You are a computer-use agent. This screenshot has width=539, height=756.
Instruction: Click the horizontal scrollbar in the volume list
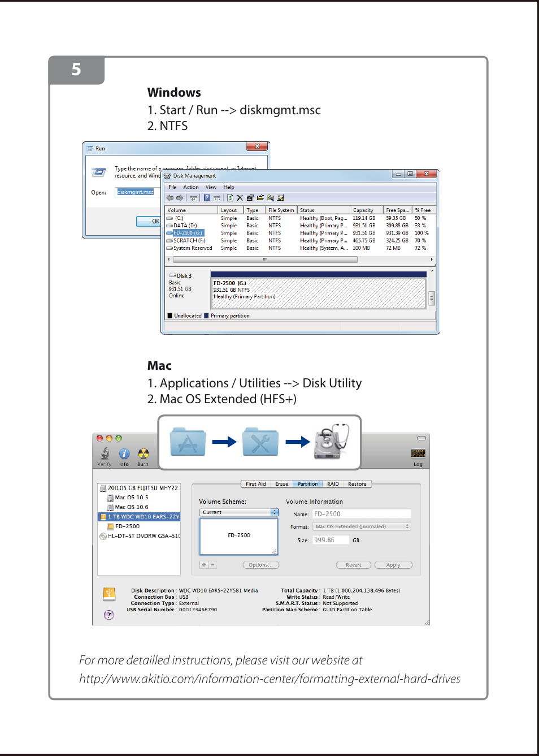point(265,260)
